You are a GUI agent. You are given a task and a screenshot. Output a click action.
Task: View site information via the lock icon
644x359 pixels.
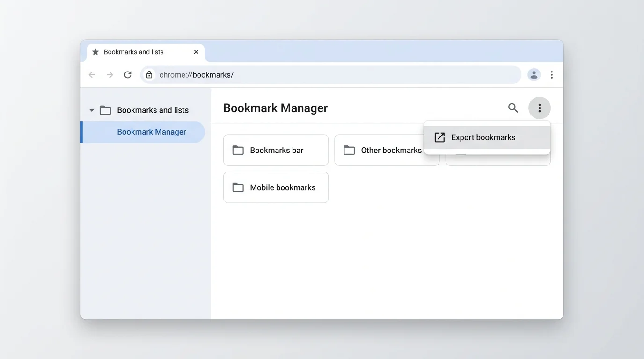click(149, 75)
